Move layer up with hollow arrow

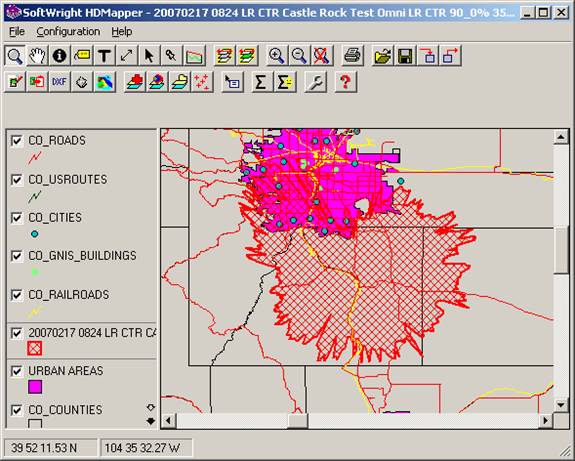coord(151,407)
